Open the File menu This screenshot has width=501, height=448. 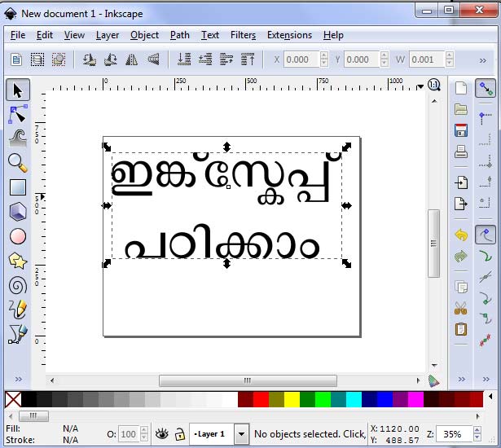tap(18, 35)
